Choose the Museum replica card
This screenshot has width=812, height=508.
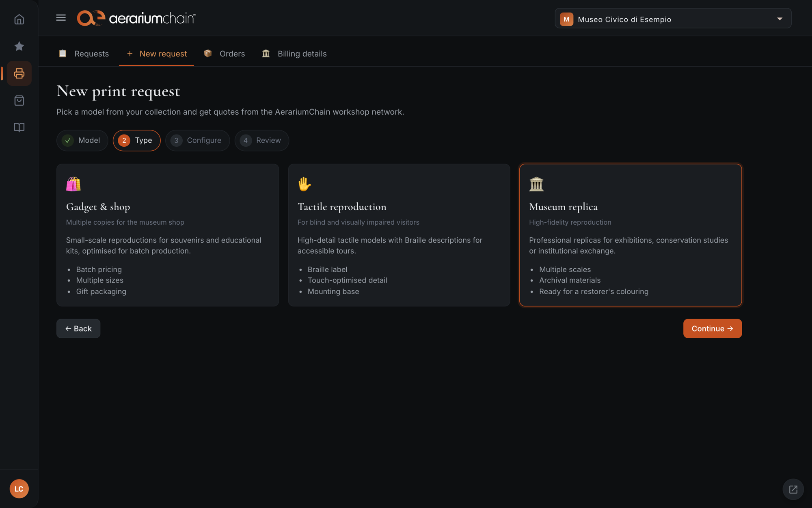(631, 235)
